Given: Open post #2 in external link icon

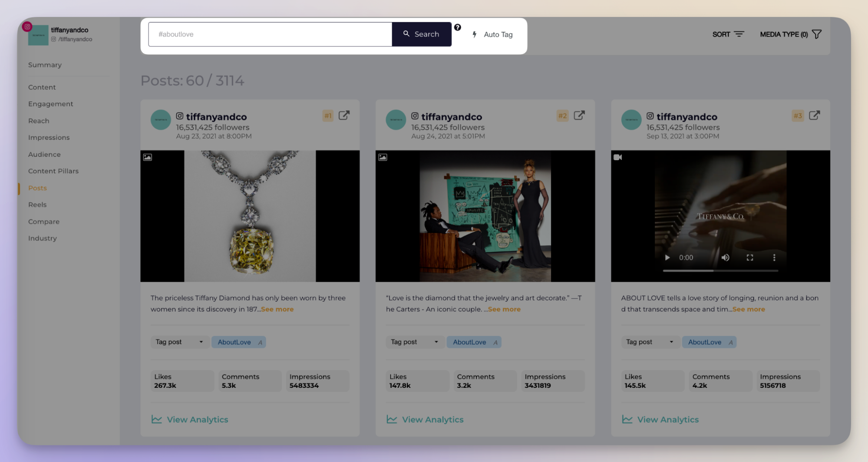Looking at the screenshot, I should coord(579,115).
